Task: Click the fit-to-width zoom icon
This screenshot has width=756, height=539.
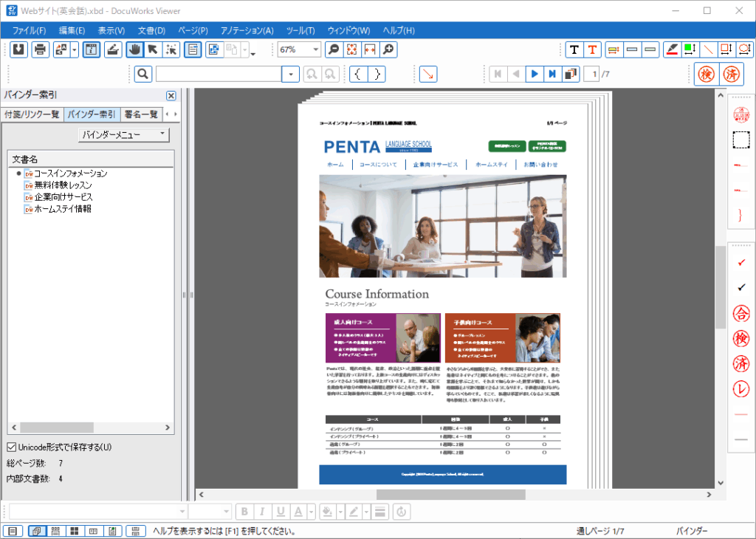Action: pyautogui.click(x=370, y=49)
